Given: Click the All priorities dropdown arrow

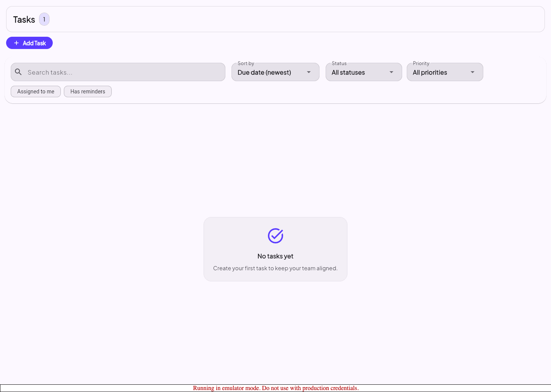Looking at the screenshot, I should pyautogui.click(x=473, y=72).
